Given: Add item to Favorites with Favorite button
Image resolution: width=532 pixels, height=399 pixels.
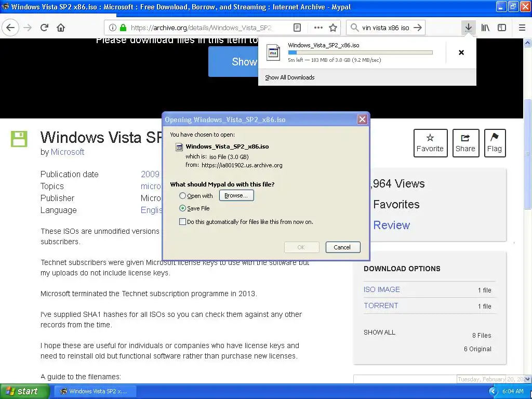Looking at the screenshot, I should pos(430,143).
